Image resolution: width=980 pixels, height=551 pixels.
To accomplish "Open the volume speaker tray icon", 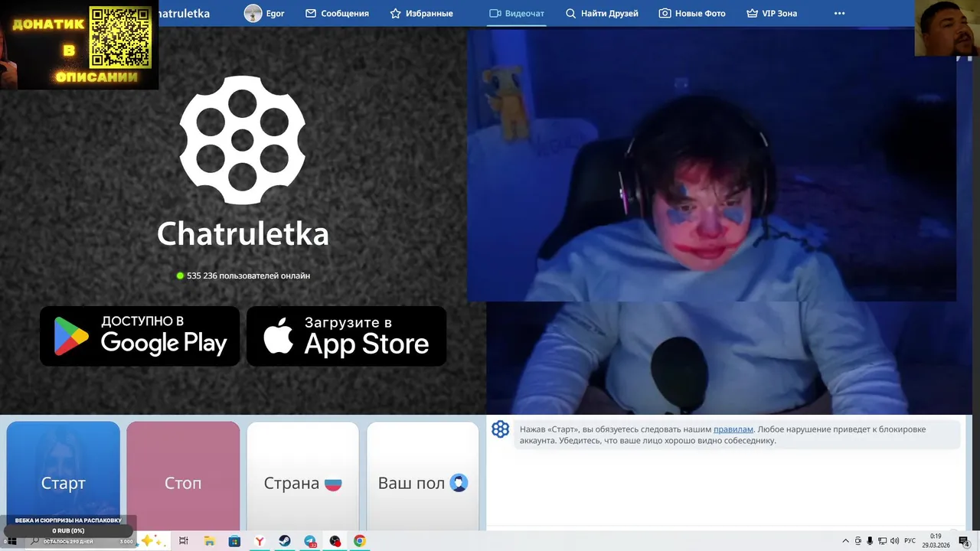I will (895, 541).
